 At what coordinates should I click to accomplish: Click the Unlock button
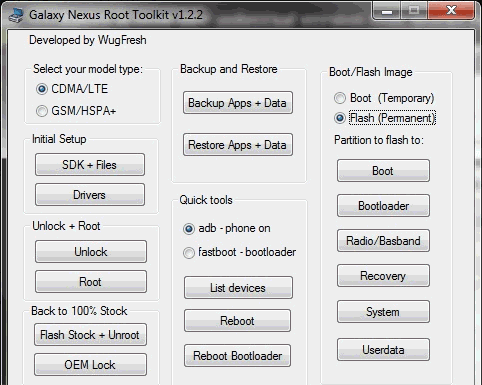pos(91,252)
